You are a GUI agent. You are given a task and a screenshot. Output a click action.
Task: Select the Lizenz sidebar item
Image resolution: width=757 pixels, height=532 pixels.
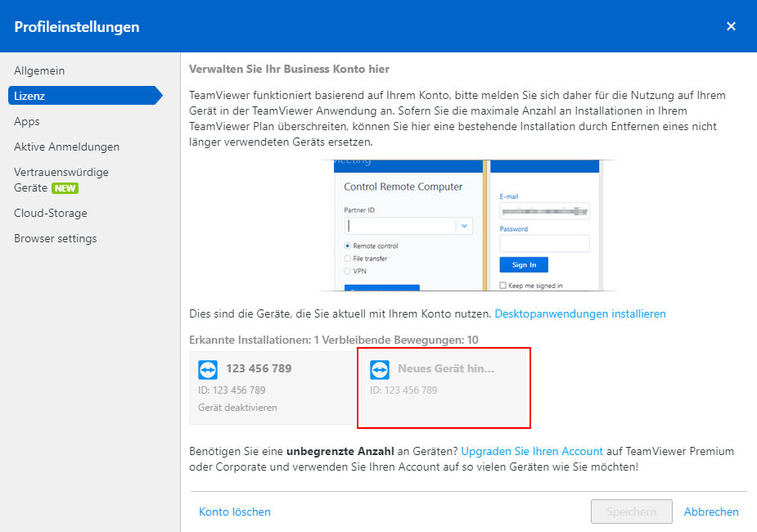coord(85,96)
